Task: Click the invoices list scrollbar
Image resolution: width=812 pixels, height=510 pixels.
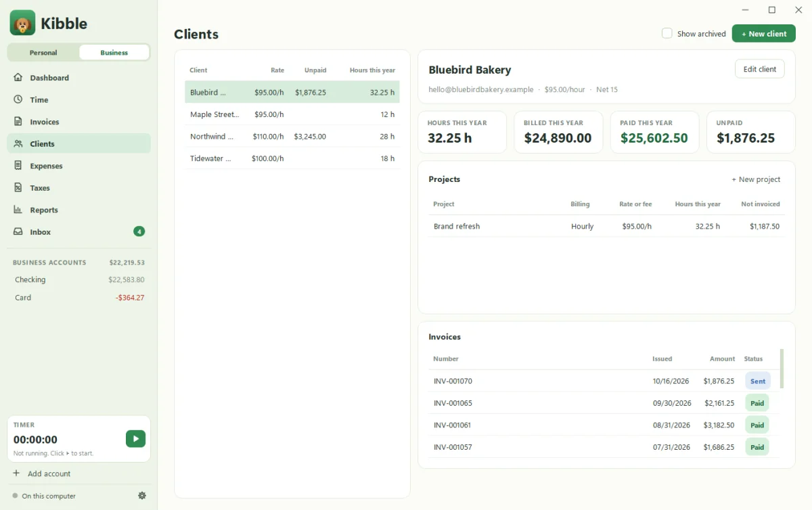Action: (782, 369)
